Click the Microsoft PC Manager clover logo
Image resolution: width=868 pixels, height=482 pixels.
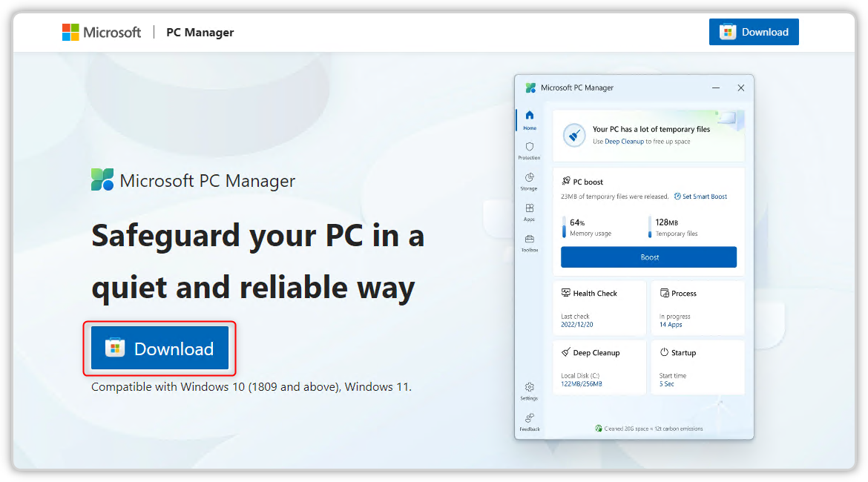coord(102,180)
